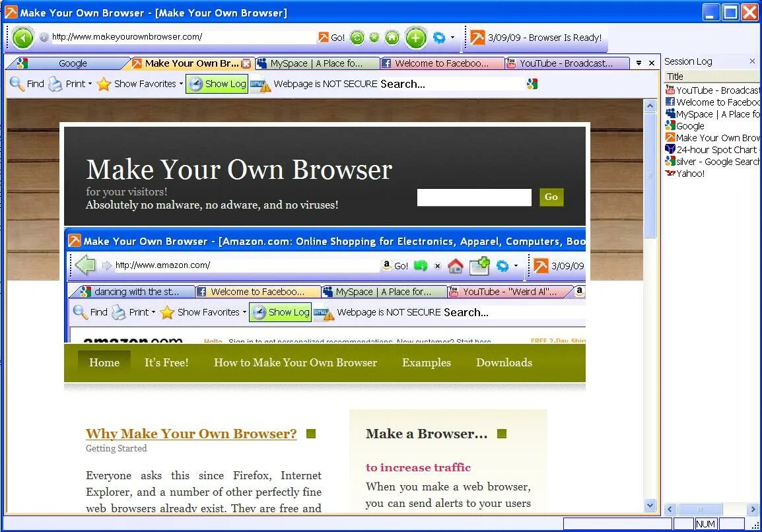Open How to Make Your Own Browser page
762x532 pixels.
[x=295, y=363]
